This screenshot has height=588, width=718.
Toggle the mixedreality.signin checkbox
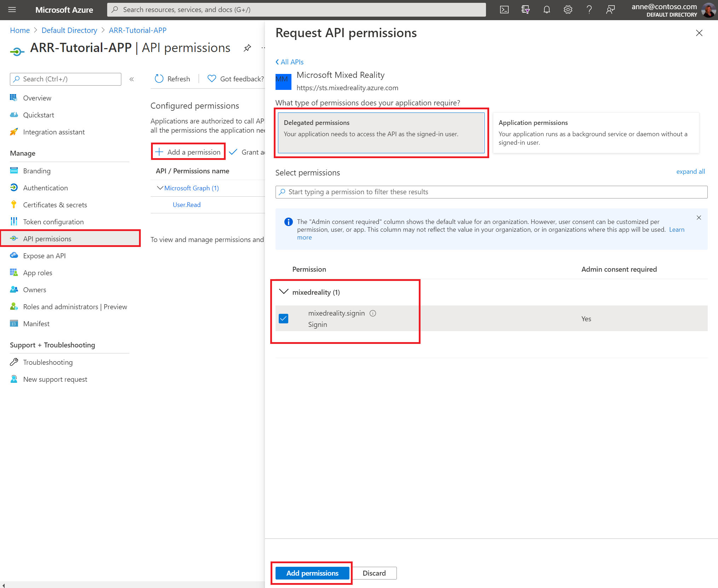pyautogui.click(x=284, y=318)
